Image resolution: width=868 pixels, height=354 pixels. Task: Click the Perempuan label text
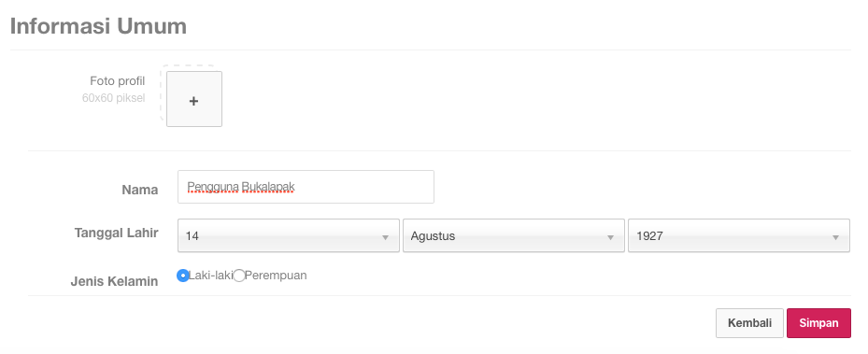[x=276, y=276]
